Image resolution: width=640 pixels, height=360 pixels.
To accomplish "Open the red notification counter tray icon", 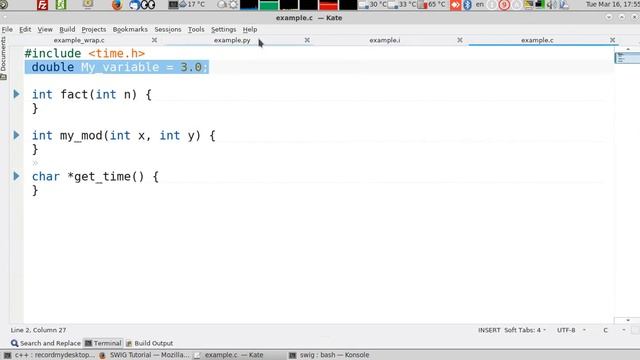I will (504, 5).
